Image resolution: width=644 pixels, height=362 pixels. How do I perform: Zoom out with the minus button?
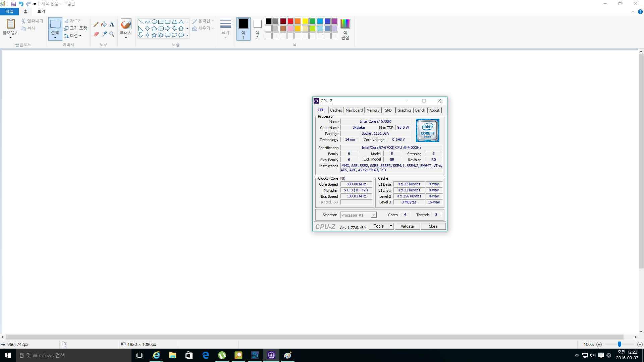tap(599, 345)
